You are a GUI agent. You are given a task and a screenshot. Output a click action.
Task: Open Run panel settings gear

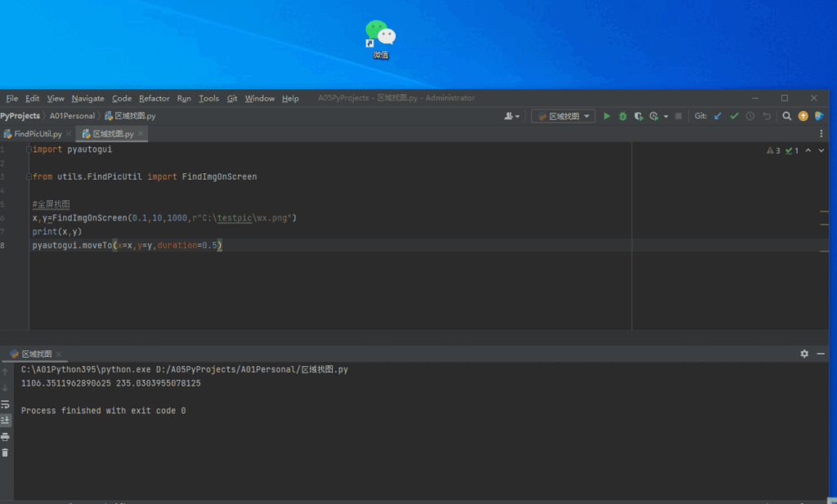click(x=804, y=354)
